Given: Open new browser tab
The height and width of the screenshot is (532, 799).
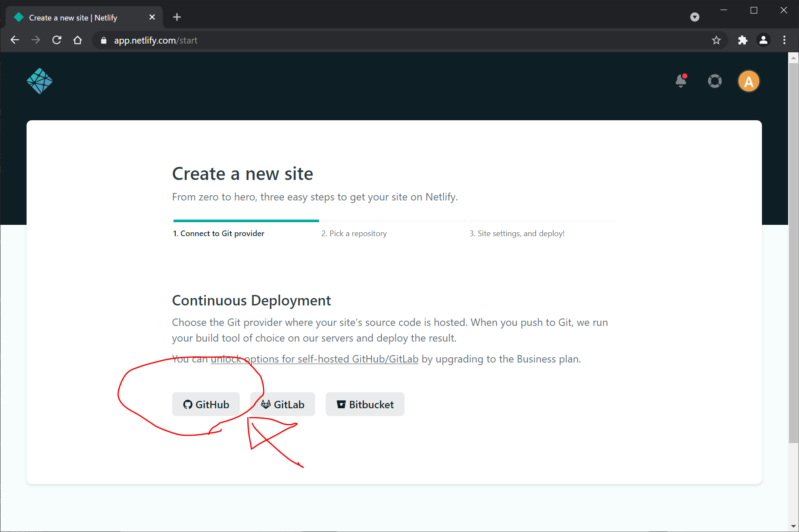Looking at the screenshot, I should click(177, 17).
